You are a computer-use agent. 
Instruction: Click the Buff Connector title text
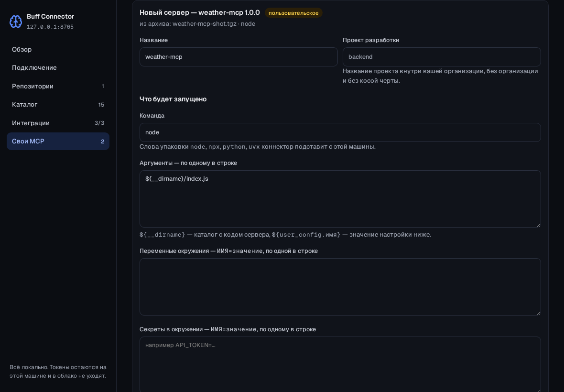tap(50, 17)
